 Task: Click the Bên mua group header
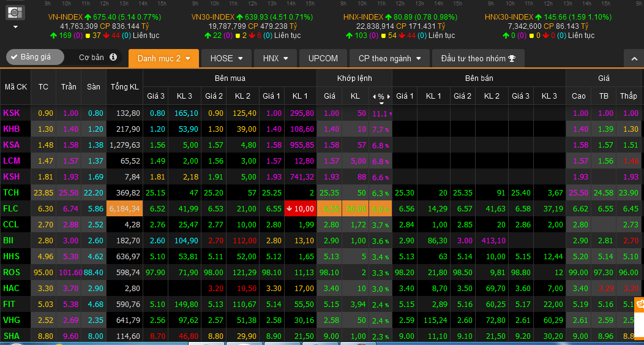click(230, 78)
